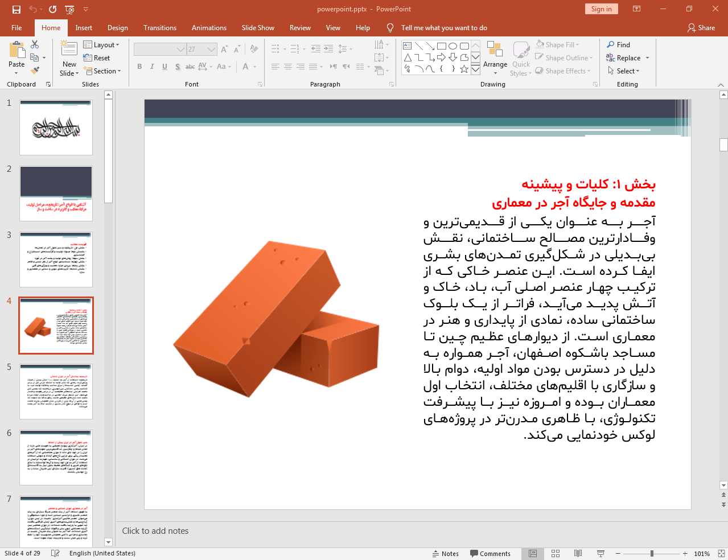The width and height of the screenshot is (728, 560).
Task: Toggle the Notes pane in the status bar
Action: coord(445,554)
